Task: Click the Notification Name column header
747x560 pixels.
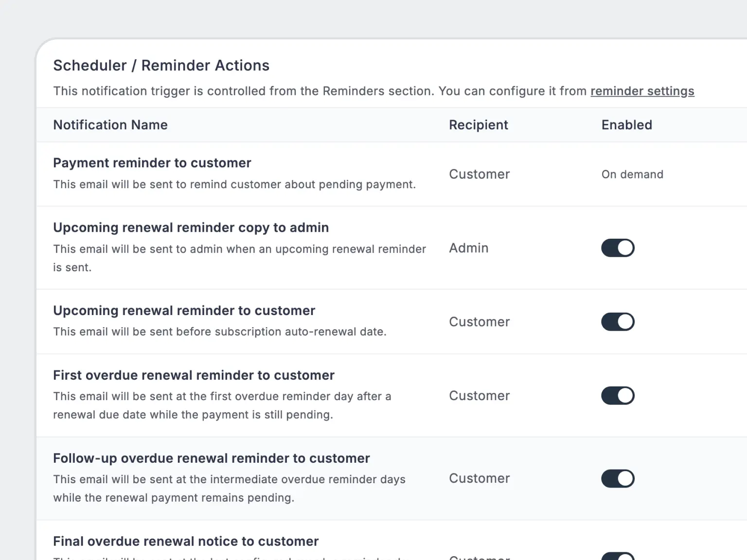Action: coord(110,125)
